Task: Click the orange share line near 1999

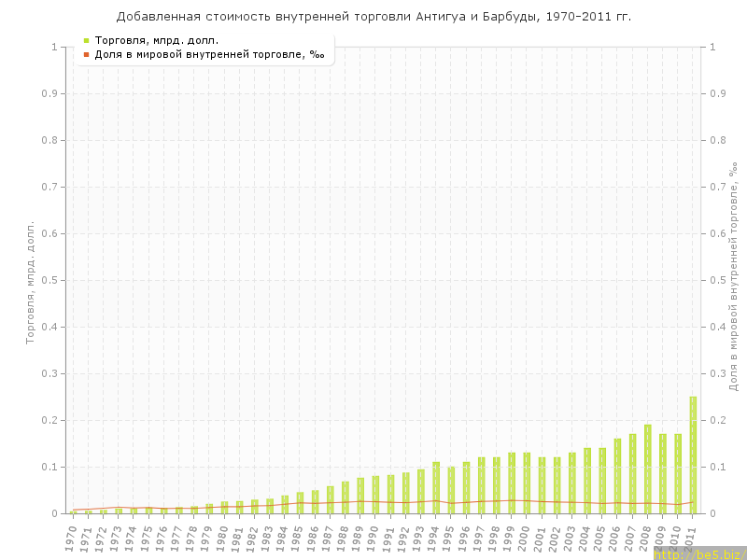Action: [x=512, y=500]
